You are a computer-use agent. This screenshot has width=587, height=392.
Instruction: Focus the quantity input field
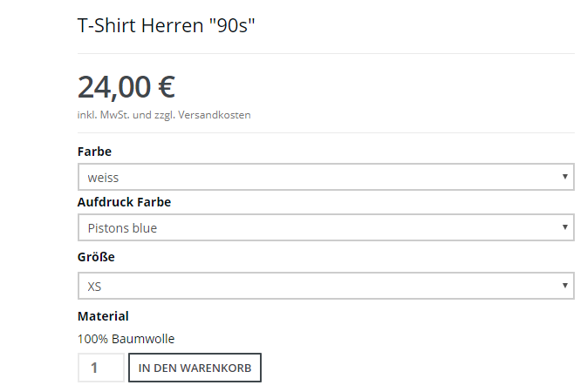tap(100, 368)
